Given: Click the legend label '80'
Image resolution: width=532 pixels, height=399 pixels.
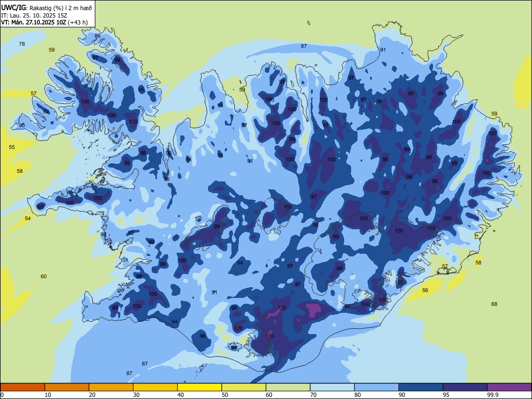Looking at the screenshot, I should 358,395.
